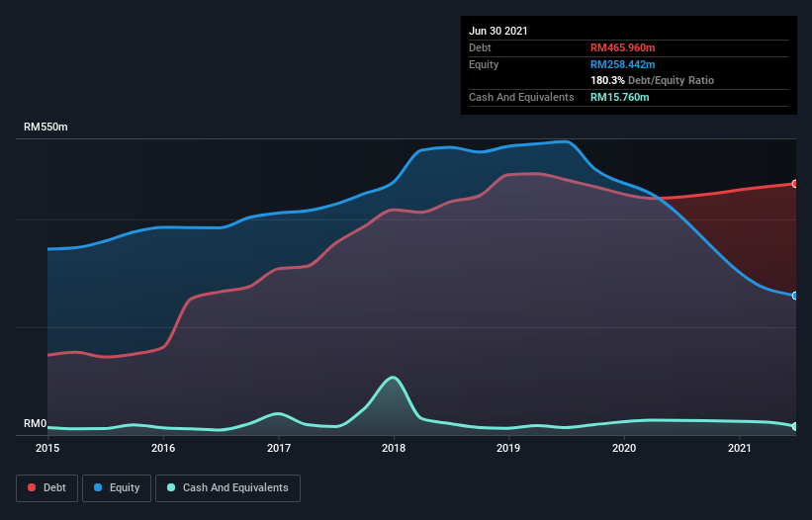Screen dimensions: 812x520
Task: Click the red Debt legend dot
Action: click(x=32, y=487)
